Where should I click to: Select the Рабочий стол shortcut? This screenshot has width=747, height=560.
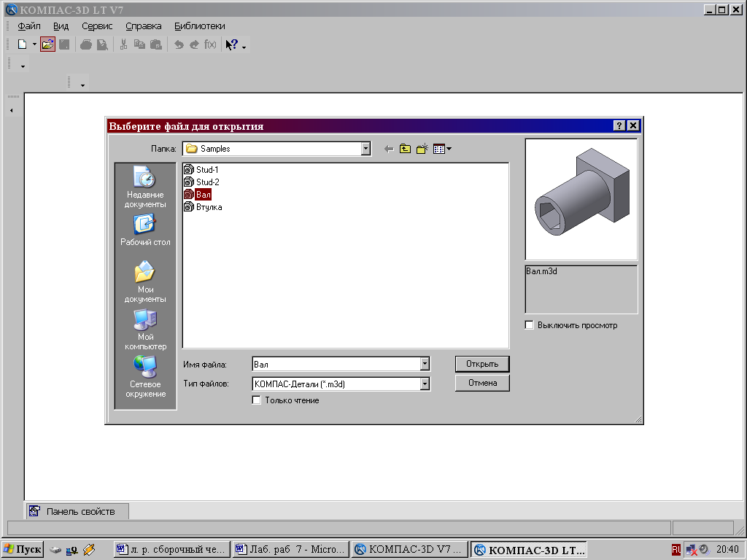(x=145, y=230)
